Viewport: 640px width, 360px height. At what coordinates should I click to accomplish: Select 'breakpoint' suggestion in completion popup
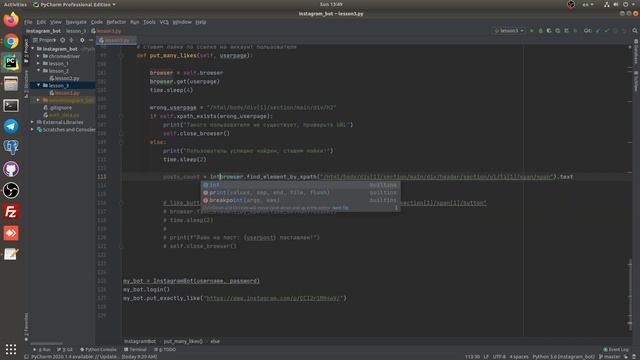pos(300,200)
